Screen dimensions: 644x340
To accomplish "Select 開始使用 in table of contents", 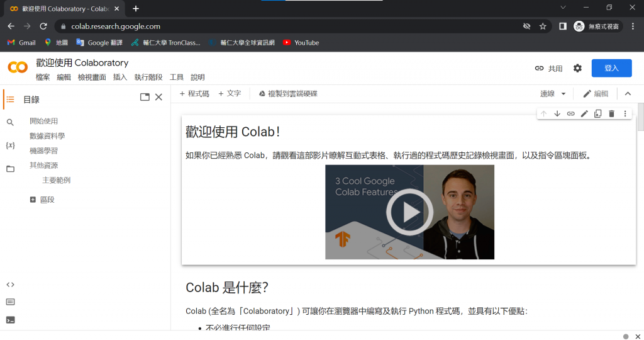I will (x=43, y=121).
